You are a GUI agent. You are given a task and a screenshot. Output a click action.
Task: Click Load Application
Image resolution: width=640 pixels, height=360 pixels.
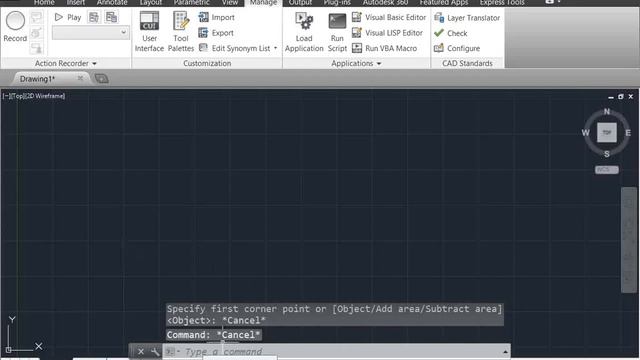pos(304,32)
